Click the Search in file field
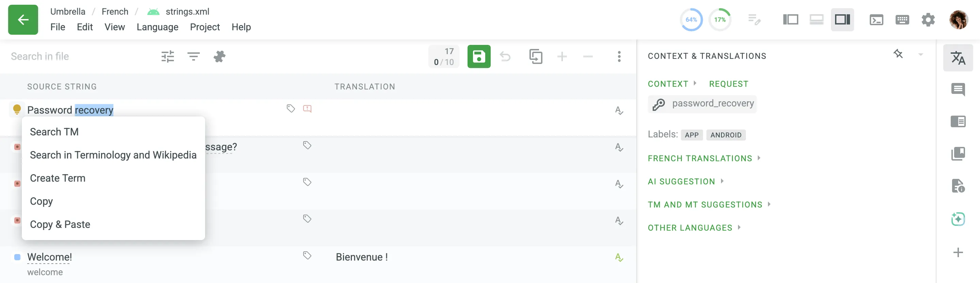980x283 pixels. pos(76,57)
